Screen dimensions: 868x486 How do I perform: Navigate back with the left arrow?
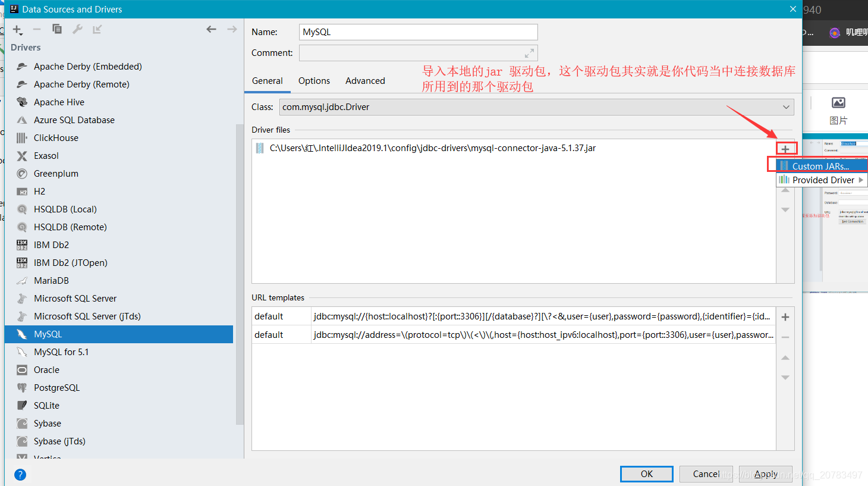tap(211, 29)
